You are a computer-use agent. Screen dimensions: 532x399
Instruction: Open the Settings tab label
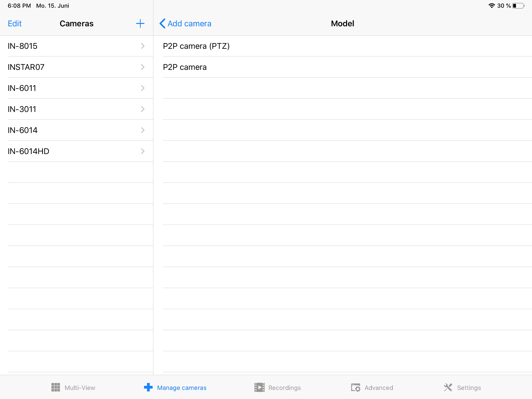click(469, 388)
